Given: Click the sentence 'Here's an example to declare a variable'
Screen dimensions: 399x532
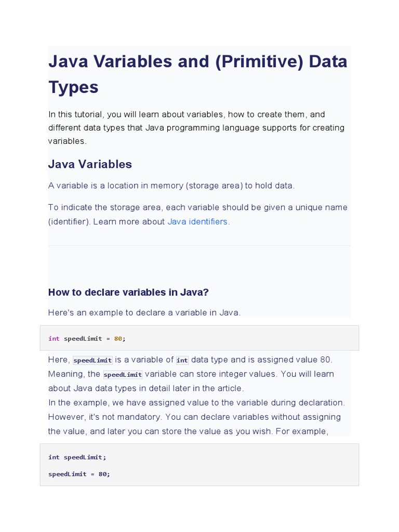Looking at the screenshot, I should tap(144, 312).
